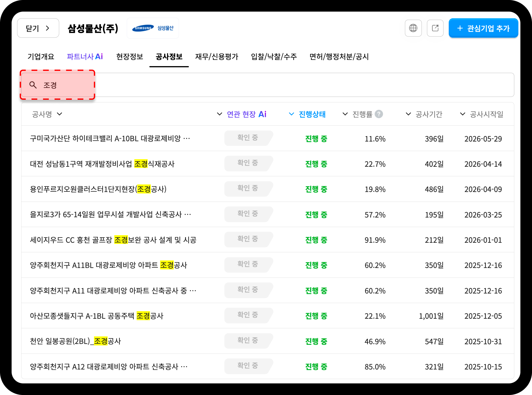Screen dimensions: 532x395
Task: Open 구미국가산단 하이테크밸리 A-10BL project row
Action: pos(267,138)
